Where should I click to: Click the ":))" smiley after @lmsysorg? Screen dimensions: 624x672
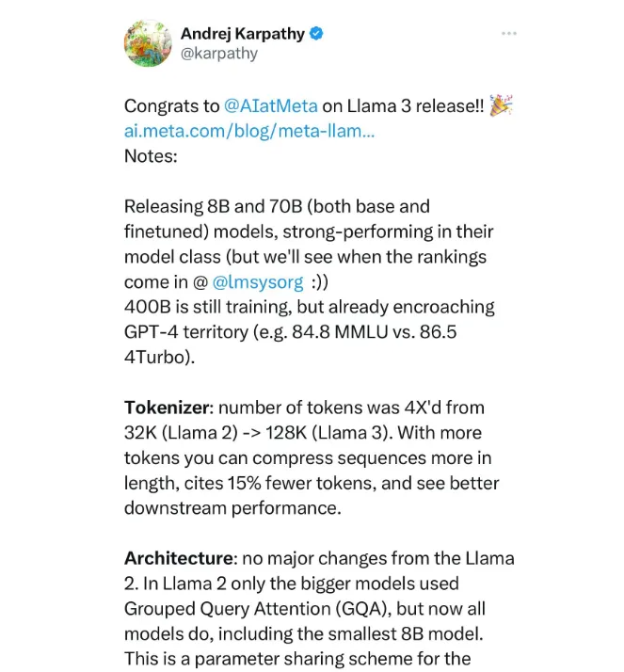point(320,282)
